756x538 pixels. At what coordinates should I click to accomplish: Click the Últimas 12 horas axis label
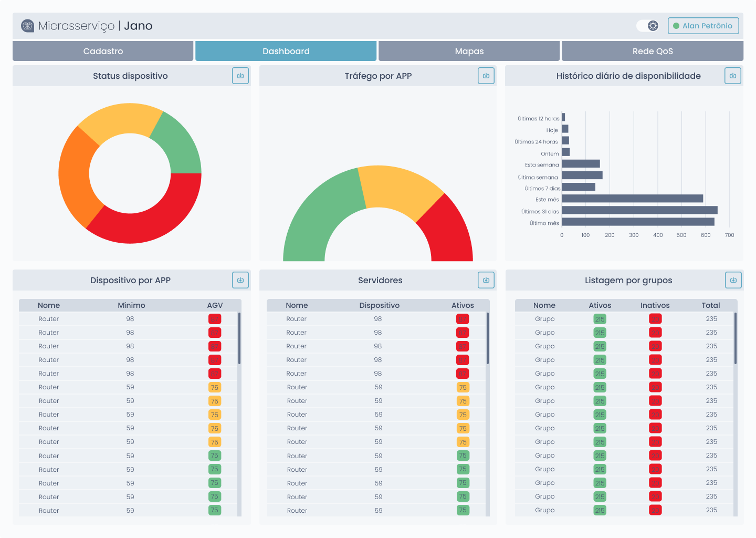tap(539, 119)
